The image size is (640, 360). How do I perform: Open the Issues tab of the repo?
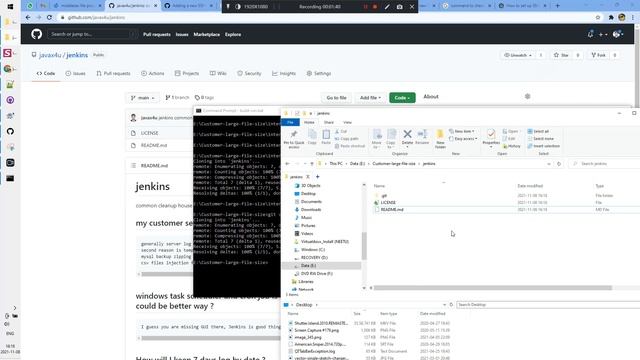[76, 73]
